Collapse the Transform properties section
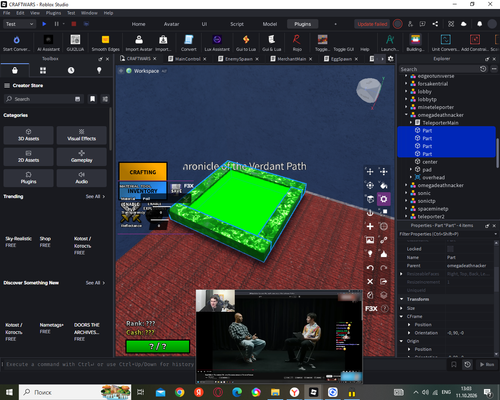500x400 pixels. (x=401, y=299)
